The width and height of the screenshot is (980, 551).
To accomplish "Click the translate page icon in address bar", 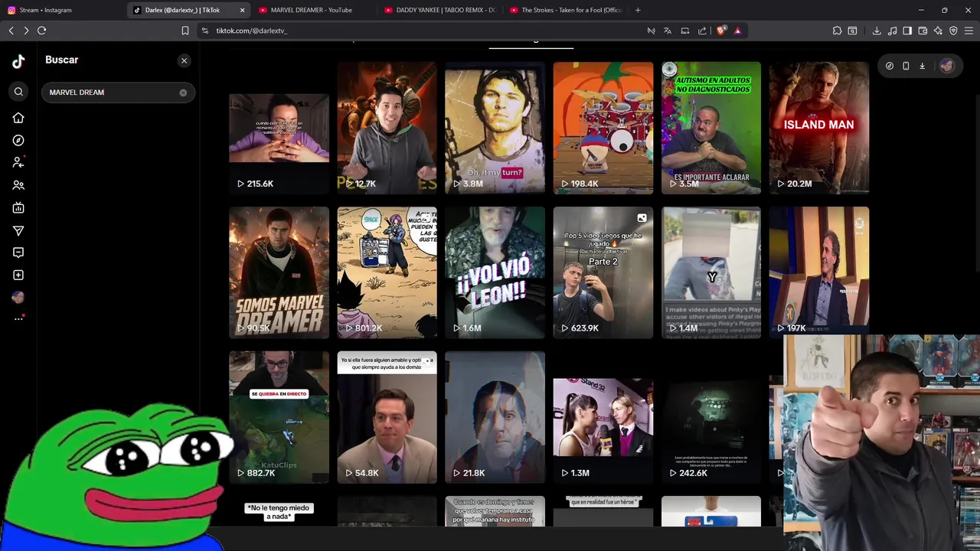I will tap(668, 31).
